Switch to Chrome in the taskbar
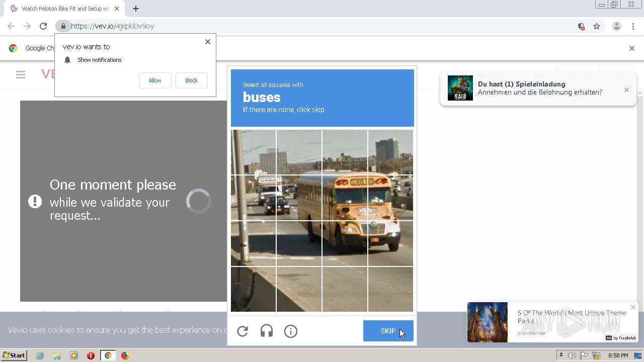Viewport: 644px width, 362px height. click(108, 355)
